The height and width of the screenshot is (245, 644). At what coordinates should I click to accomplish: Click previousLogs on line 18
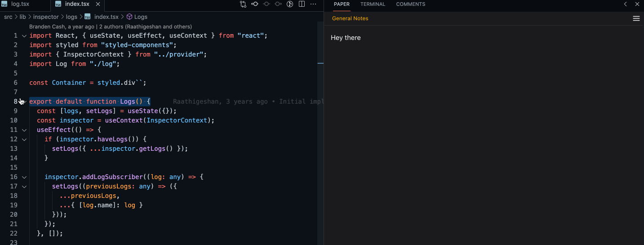[93, 196]
